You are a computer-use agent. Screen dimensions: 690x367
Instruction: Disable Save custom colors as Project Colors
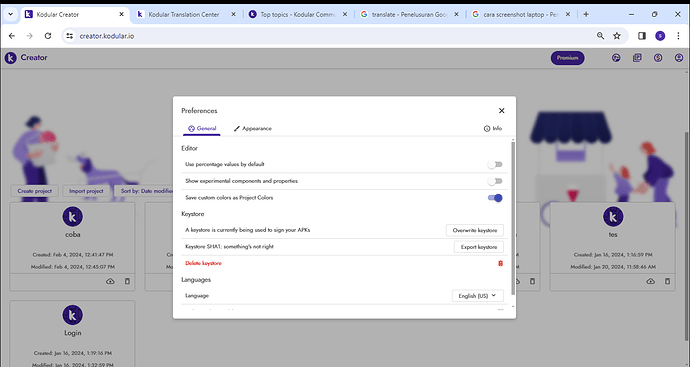coord(495,198)
